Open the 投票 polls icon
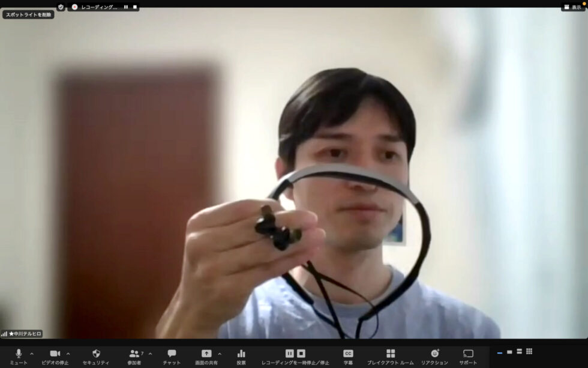 click(241, 354)
